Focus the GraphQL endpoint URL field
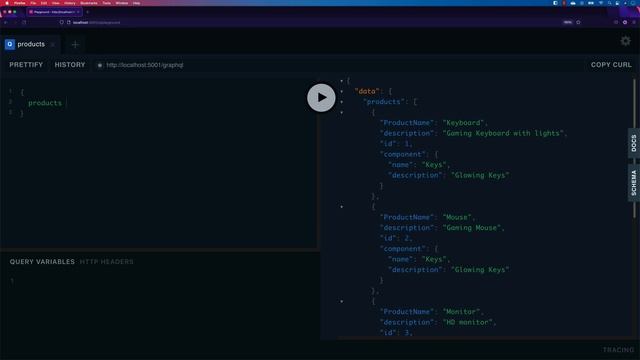The width and height of the screenshot is (640, 360). pyautogui.click(x=144, y=65)
